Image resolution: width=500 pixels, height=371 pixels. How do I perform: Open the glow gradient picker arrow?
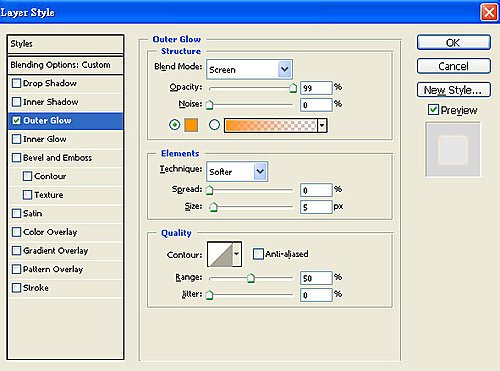[x=322, y=126]
